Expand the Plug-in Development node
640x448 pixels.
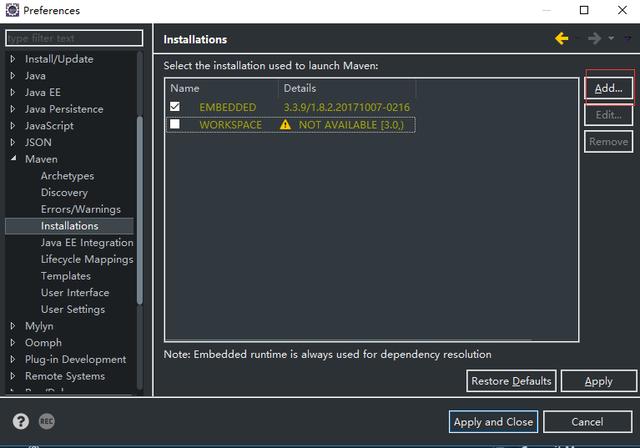(x=13, y=359)
